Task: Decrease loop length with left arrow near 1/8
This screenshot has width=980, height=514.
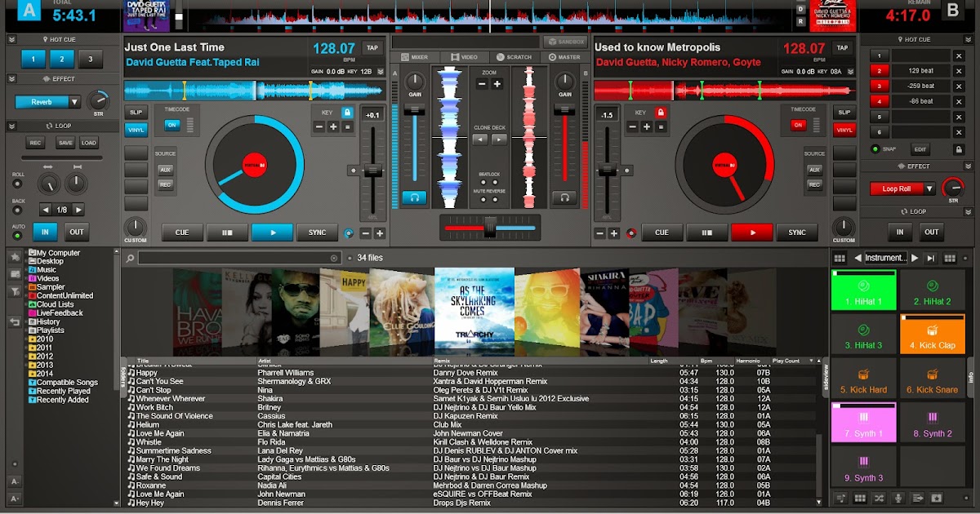Action: click(x=46, y=210)
